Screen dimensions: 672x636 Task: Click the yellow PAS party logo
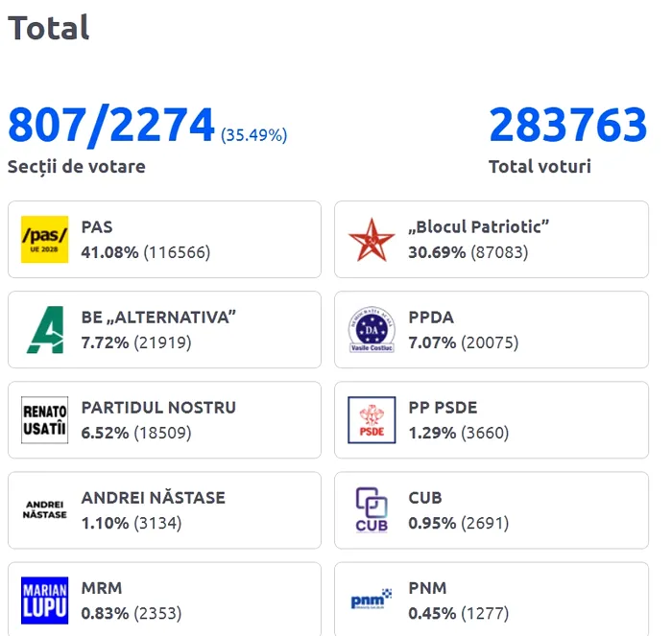coord(45,240)
